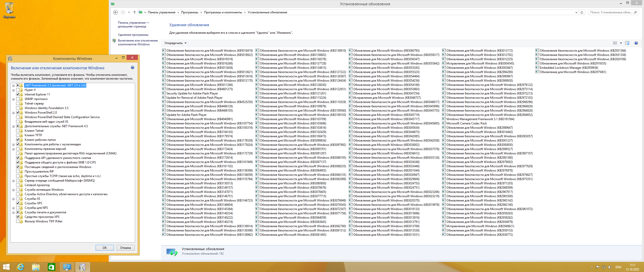The image size is (644, 272).
Task: Open the Recycle Bin desktop icon
Action: click(9, 10)
